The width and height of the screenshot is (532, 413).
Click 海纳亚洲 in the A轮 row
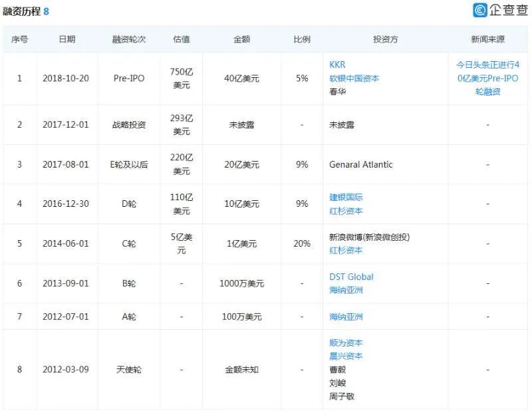(x=346, y=317)
